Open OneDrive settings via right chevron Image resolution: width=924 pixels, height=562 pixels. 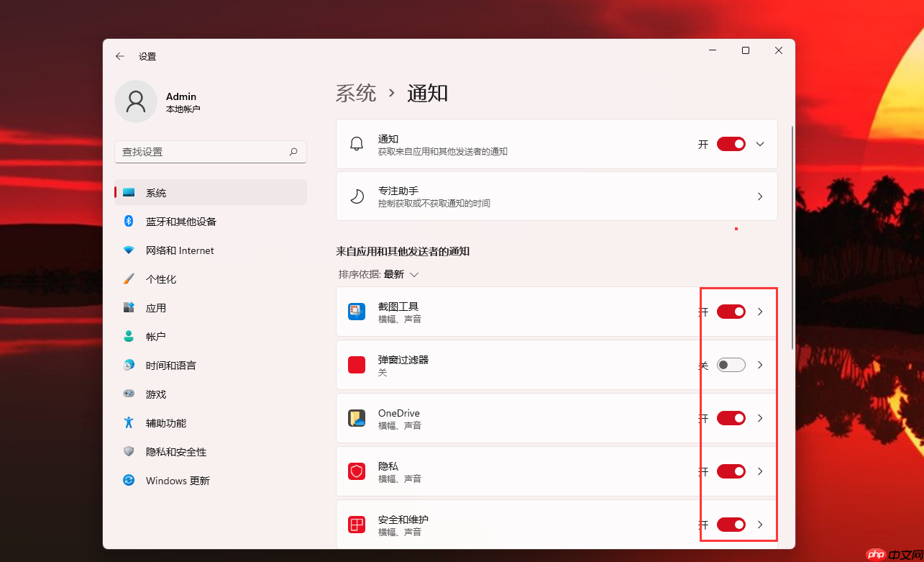(760, 418)
